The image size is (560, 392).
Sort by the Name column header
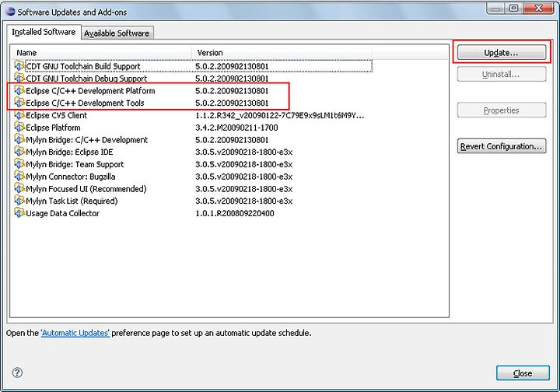pyautogui.click(x=101, y=52)
